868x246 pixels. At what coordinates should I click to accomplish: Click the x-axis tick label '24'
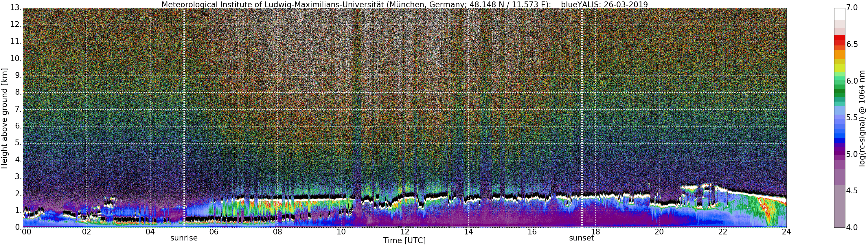click(786, 232)
